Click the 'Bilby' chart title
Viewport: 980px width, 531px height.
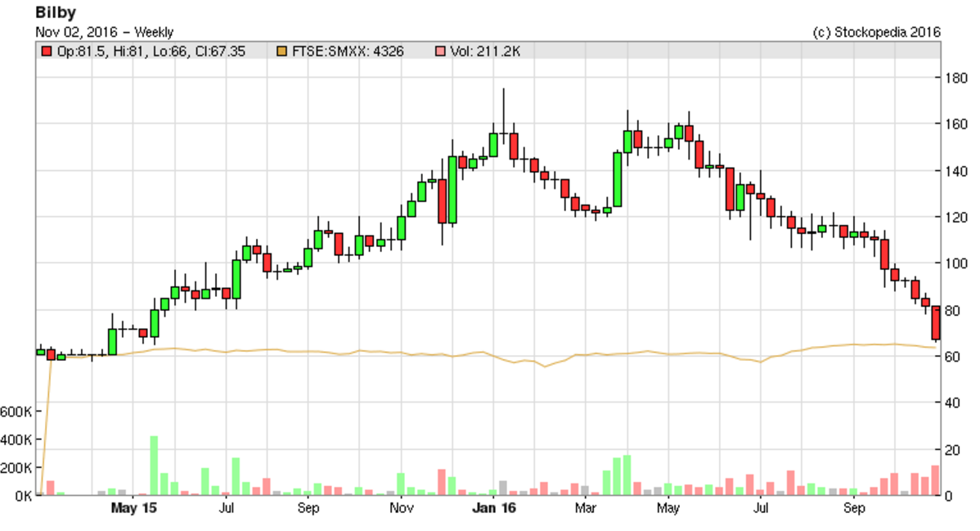(56, 12)
